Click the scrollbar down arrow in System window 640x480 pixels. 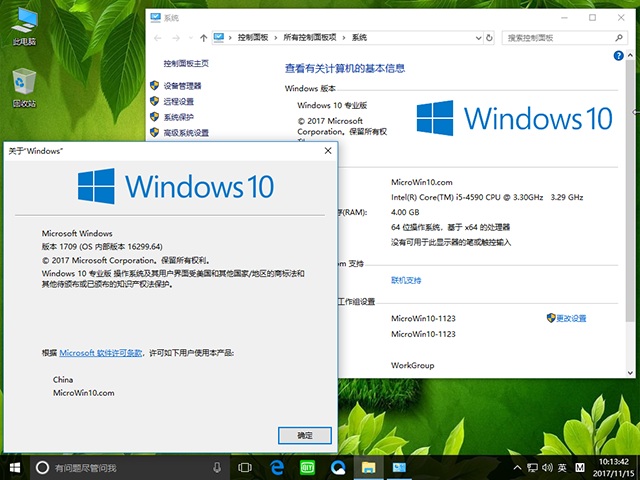point(630,373)
